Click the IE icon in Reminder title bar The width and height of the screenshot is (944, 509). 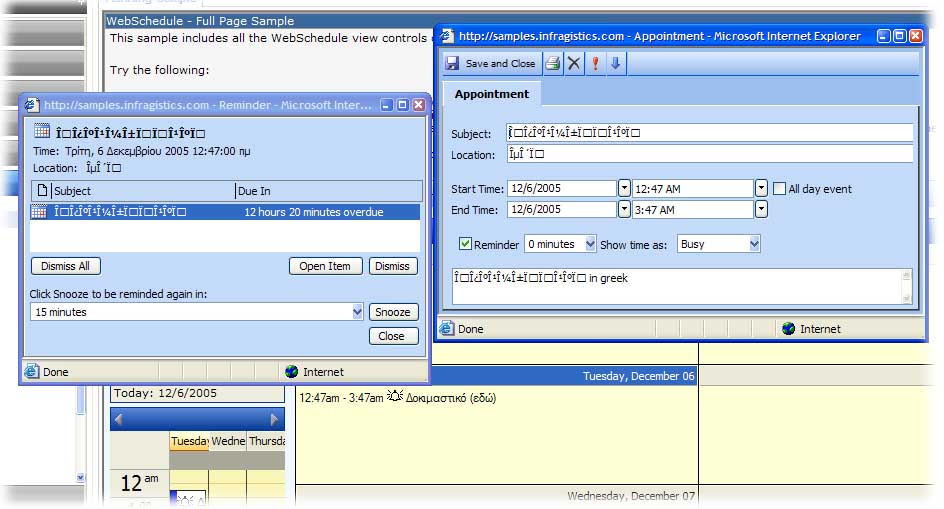(x=32, y=105)
